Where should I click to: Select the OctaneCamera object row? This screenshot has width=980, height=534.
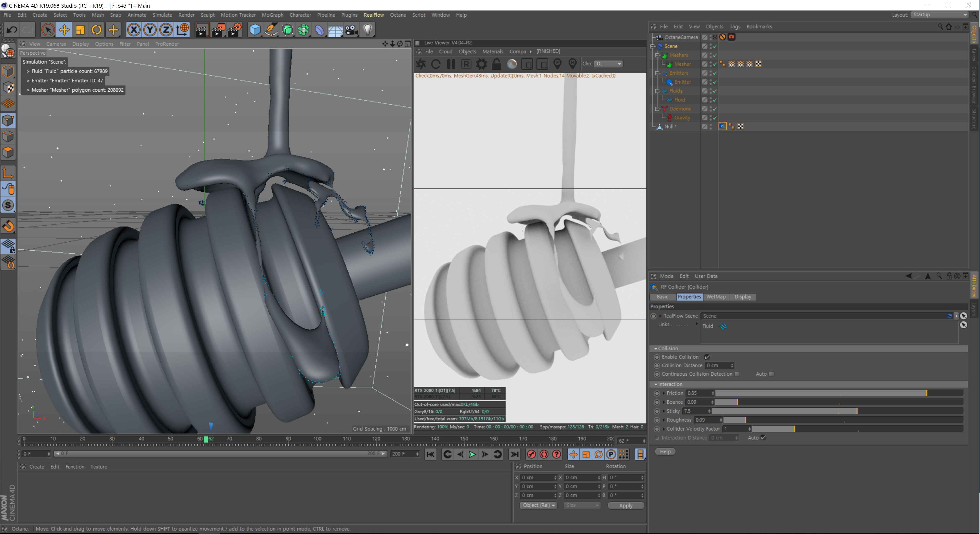tap(681, 37)
